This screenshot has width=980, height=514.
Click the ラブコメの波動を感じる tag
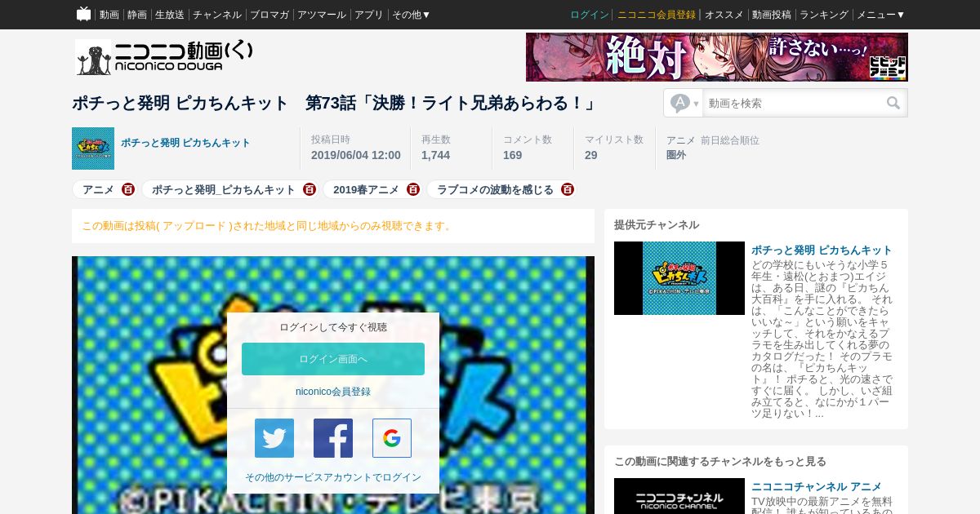click(x=495, y=189)
